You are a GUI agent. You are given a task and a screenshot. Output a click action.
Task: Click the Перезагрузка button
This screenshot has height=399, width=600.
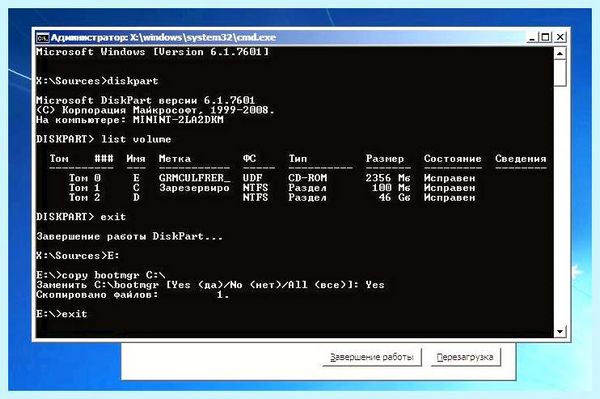point(465,357)
